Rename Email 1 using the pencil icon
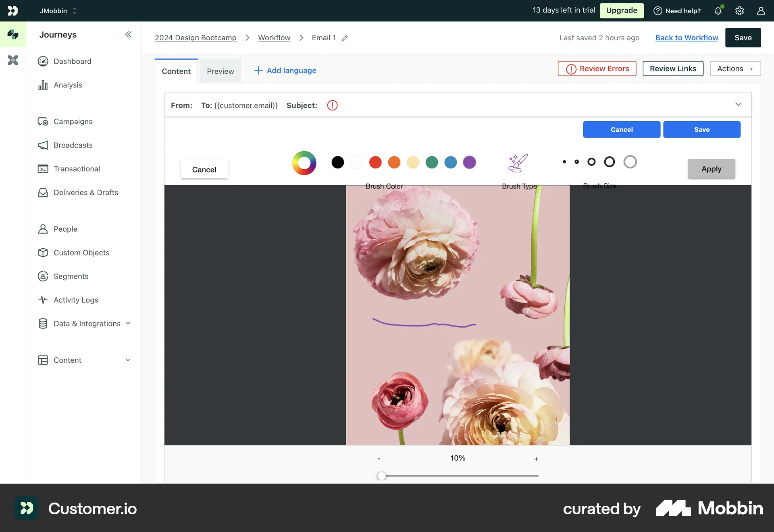Viewport: 774px width, 532px height. coord(345,38)
